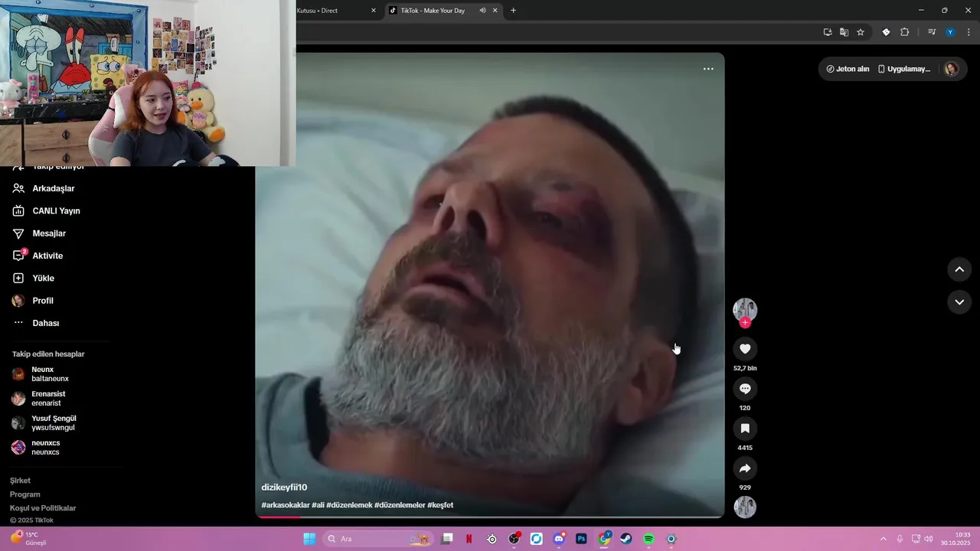Open dizikeyfii10 username on video
The height and width of the screenshot is (551, 980).
tap(284, 487)
